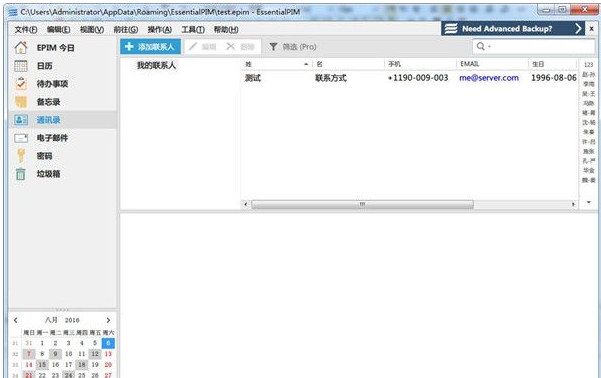
Task: Open the 文件(F) menu
Action: [x=26, y=30]
